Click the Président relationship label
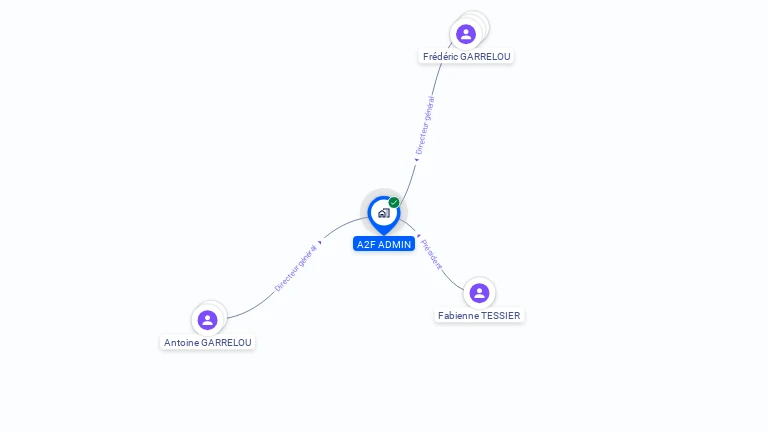This screenshot has height=432, width=768. (x=431, y=254)
